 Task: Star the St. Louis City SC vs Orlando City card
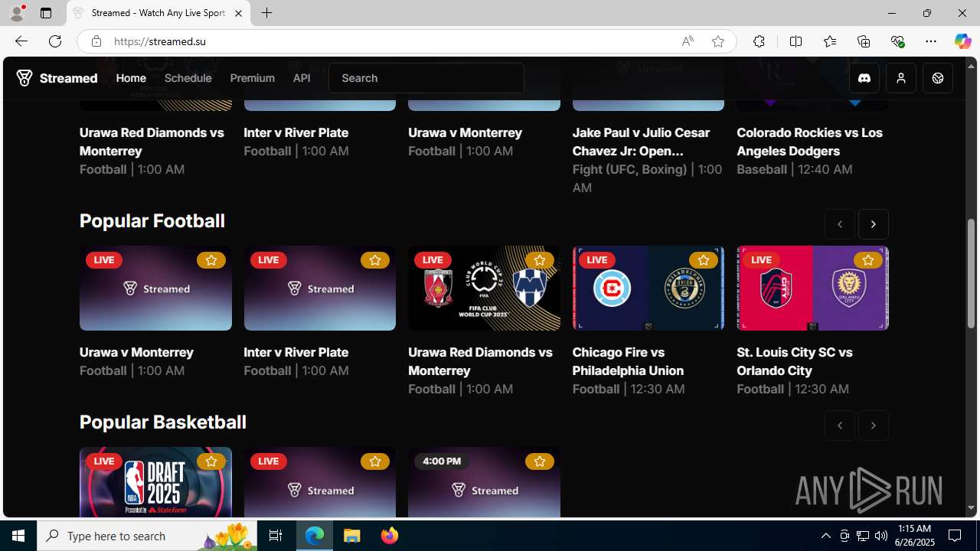pos(867,260)
